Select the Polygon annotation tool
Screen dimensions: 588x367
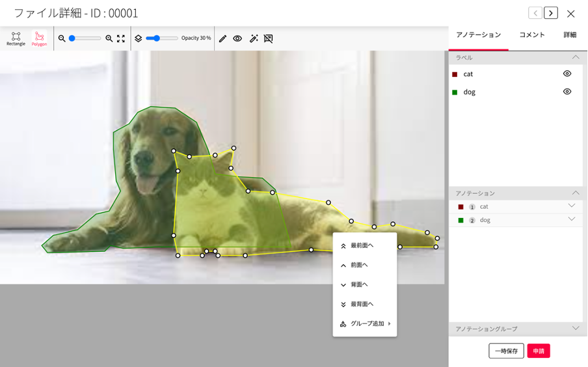pyautogui.click(x=39, y=38)
